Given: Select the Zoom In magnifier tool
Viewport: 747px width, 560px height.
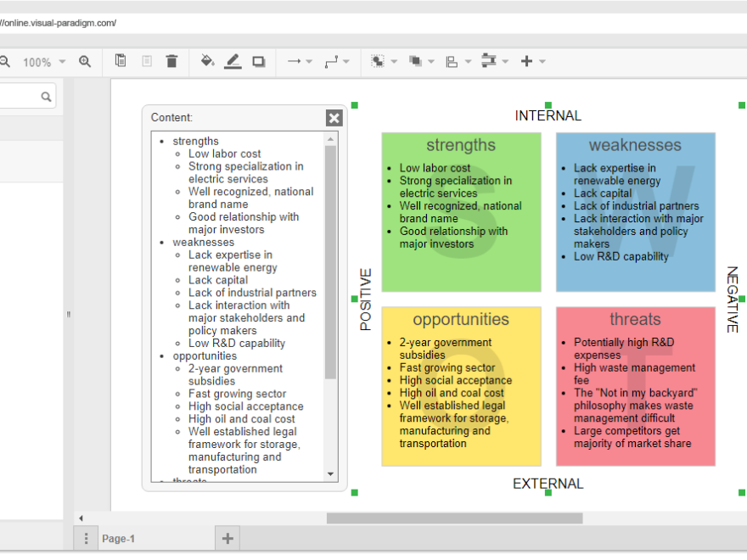Looking at the screenshot, I should pos(85,61).
